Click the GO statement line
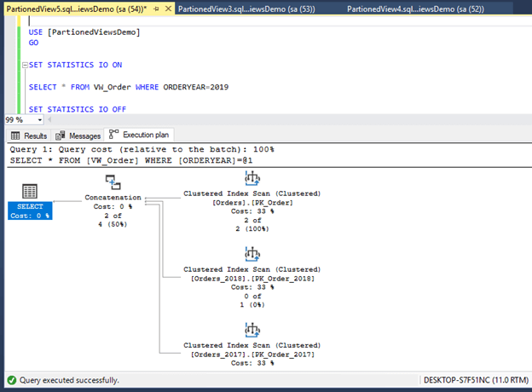Viewport: 532px width, 392px height. (33, 43)
